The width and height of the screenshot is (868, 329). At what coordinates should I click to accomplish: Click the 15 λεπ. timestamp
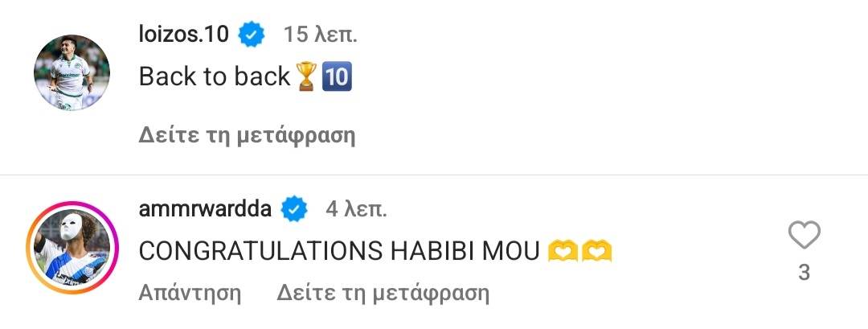[321, 35]
